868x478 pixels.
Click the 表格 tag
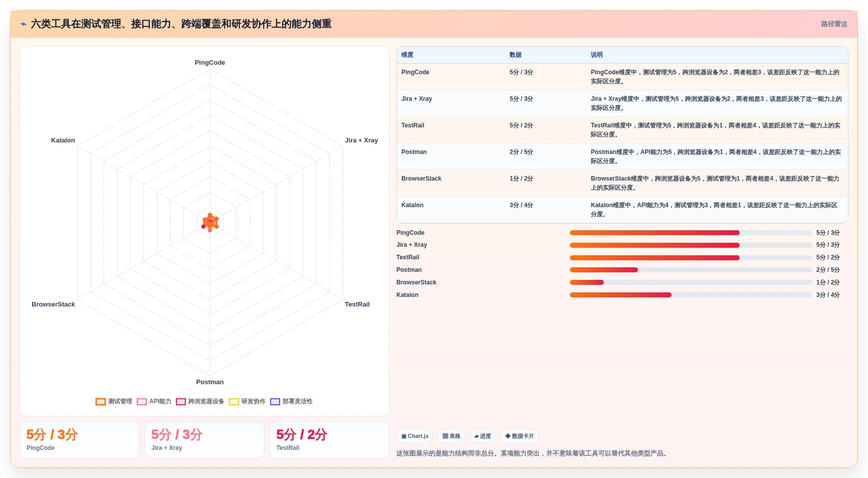452,436
